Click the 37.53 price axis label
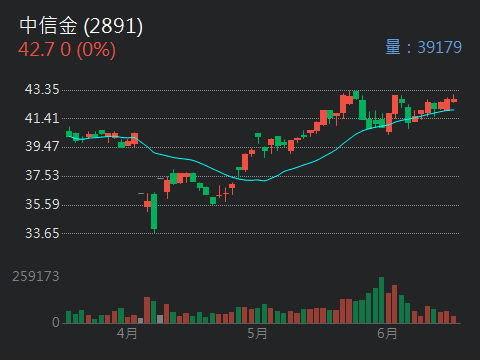Image resolution: width=480 pixels, height=360 pixels. tap(42, 175)
